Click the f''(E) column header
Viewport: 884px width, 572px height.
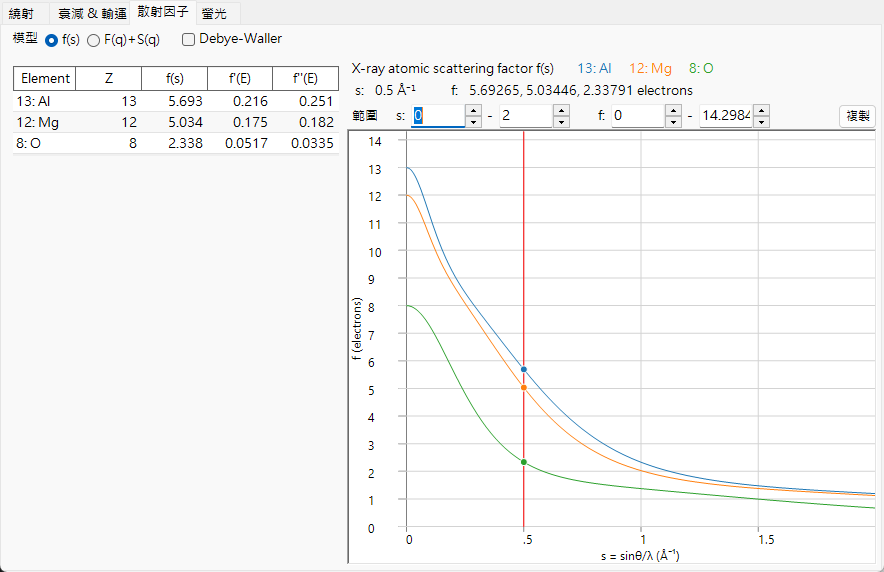305,78
